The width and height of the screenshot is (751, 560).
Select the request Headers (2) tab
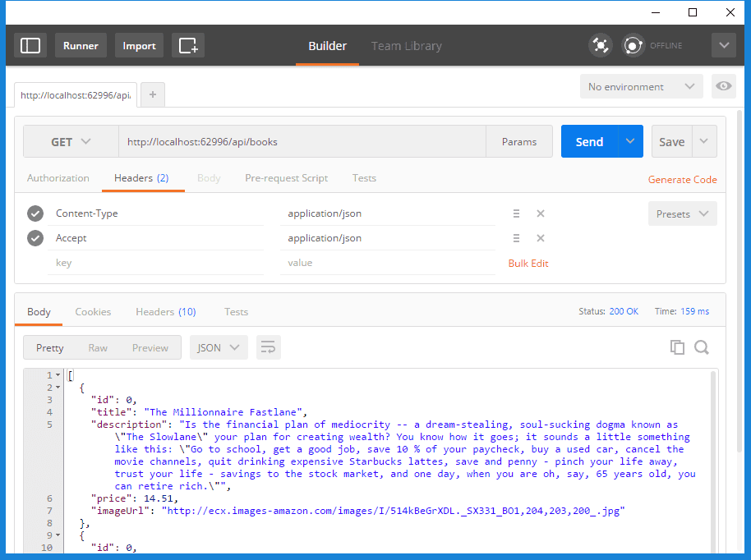tap(142, 178)
